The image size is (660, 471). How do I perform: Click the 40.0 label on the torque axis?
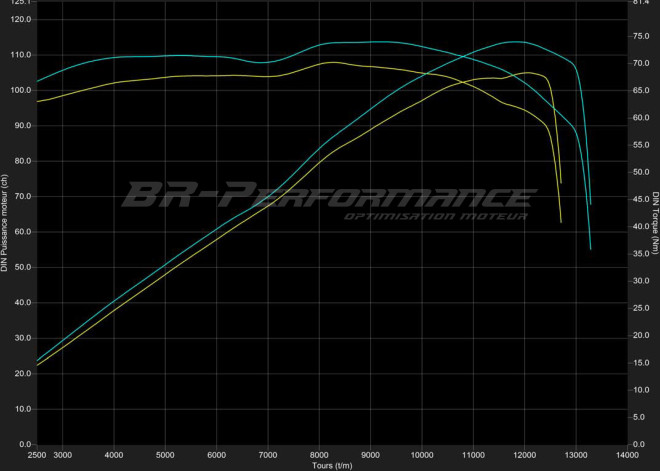tap(642, 226)
